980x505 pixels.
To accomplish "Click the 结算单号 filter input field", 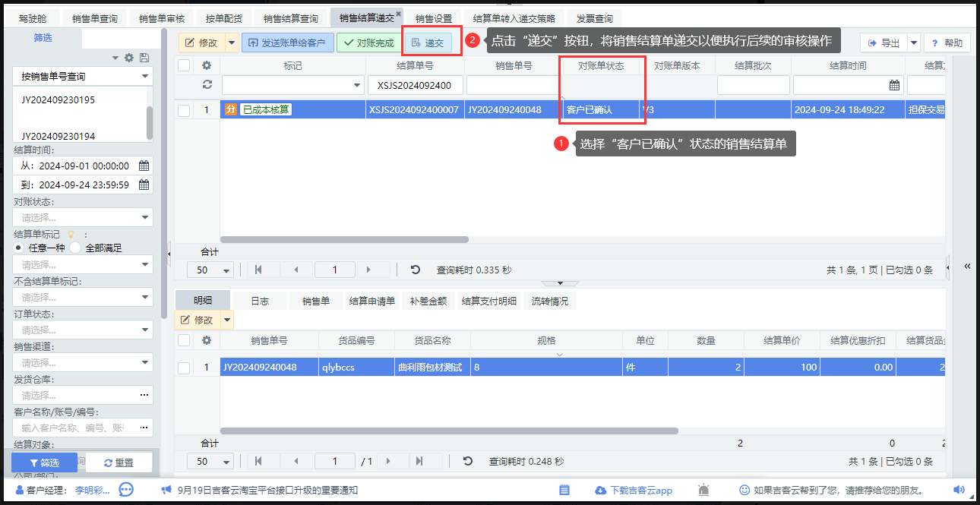I will [x=414, y=85].
